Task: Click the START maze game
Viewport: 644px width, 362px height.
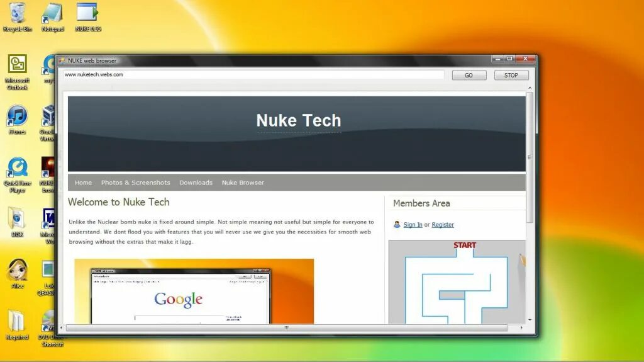Action: [x=457, y=282]
